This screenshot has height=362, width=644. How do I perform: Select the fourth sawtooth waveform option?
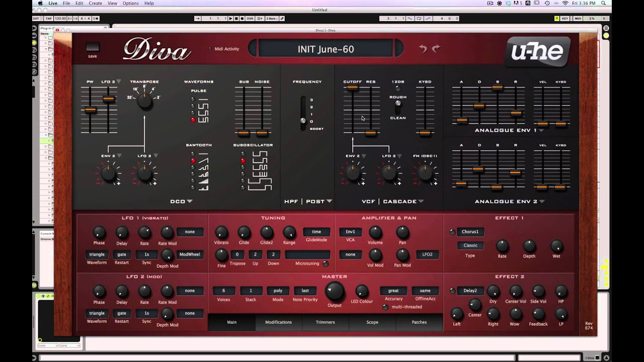(193, 174)
